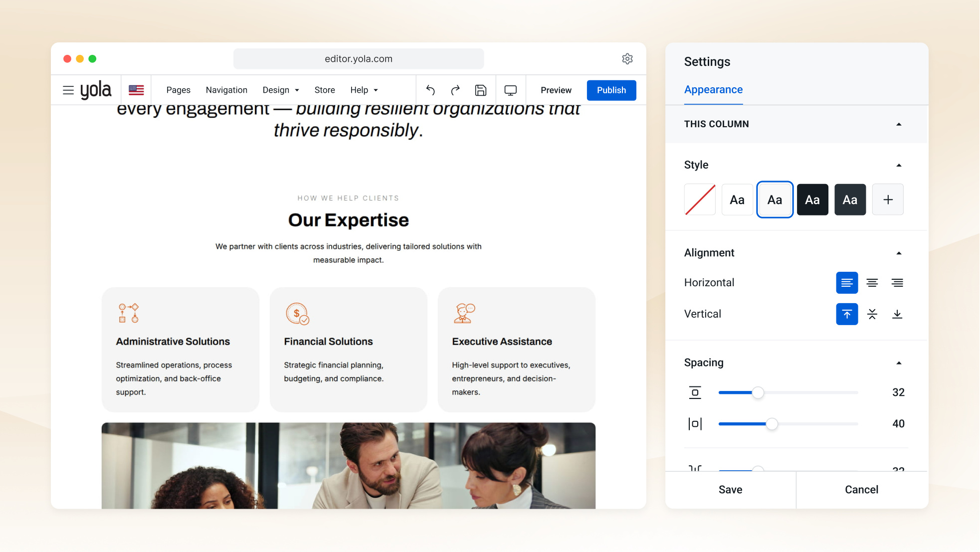Open the Help dropdown menu

coord(364,90)
